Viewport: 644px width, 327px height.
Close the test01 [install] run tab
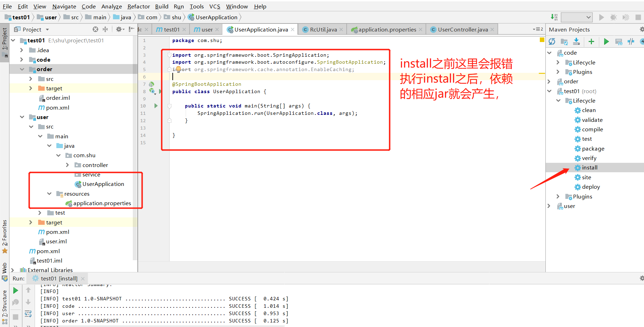[x=83, y=279]
